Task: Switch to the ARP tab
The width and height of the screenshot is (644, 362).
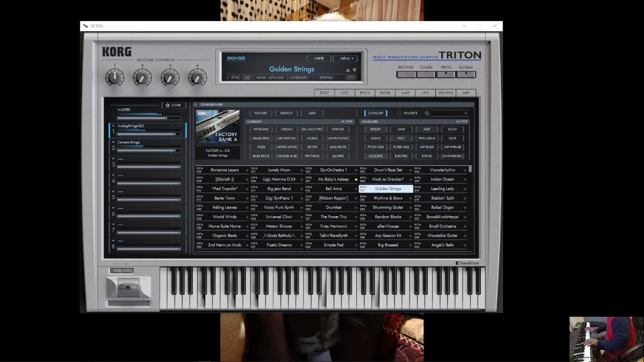Action: click(x=466, y=93)
